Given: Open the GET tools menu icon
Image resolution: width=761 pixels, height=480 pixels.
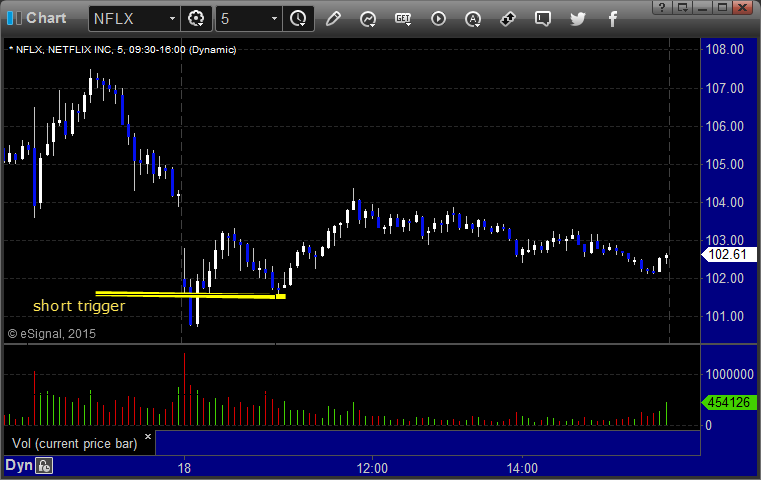Looking at the screenshot, I should click(x=403, y=19).
